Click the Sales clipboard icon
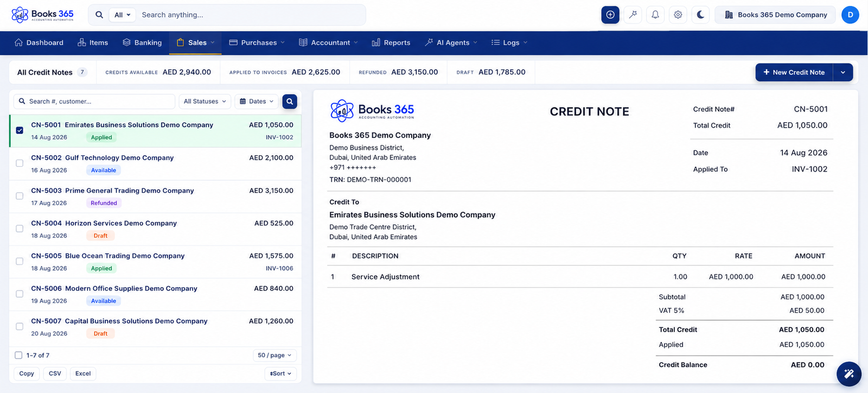The width and height of the screenshot is (868, 393). (x=180, y=42)
